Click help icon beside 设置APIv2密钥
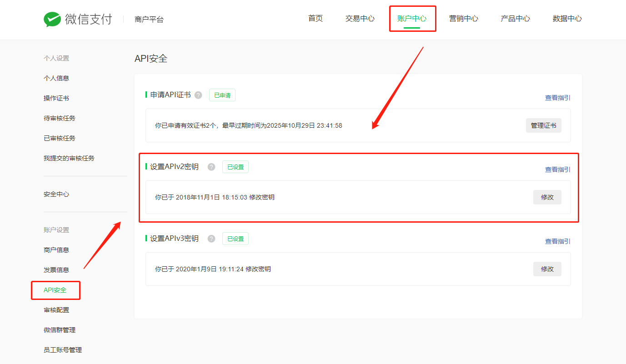 211,167
